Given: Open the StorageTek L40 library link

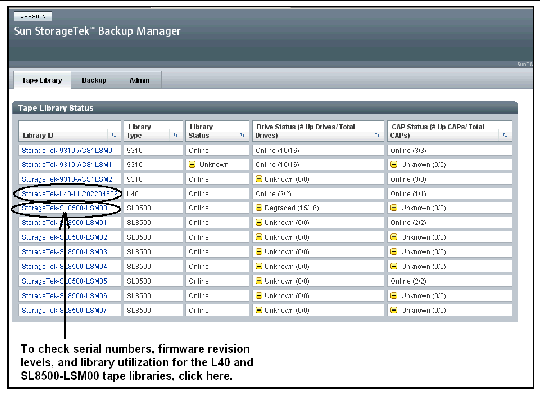Looking at the screenshot, I should [x=70, y=194].
